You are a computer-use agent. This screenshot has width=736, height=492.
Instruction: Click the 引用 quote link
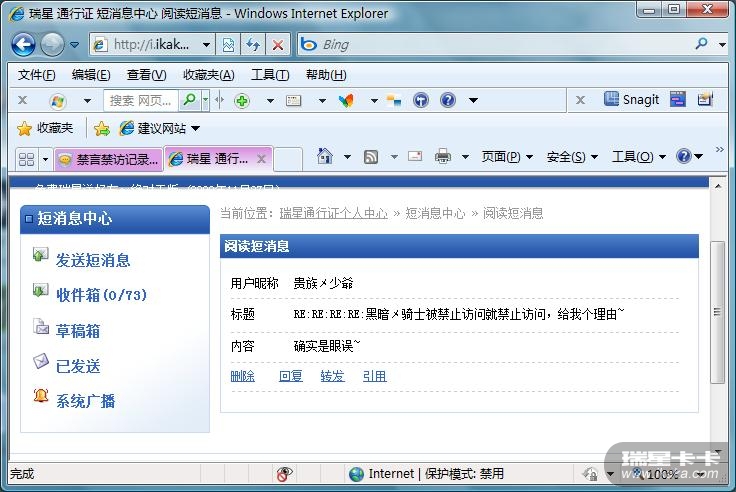375,376
